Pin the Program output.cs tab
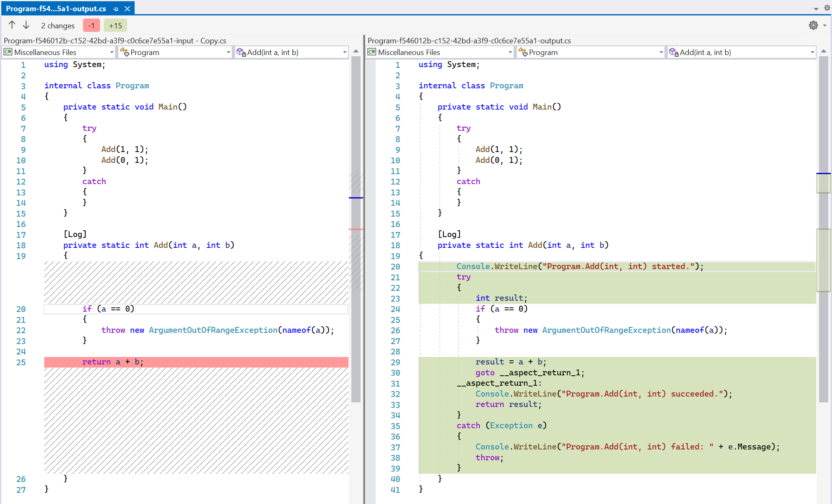 (116, 9)
